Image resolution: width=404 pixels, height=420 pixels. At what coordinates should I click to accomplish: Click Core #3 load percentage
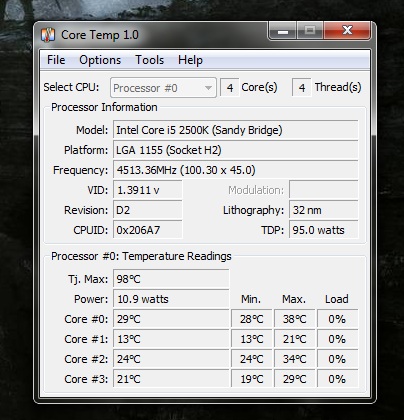click(x=337, y=379)
